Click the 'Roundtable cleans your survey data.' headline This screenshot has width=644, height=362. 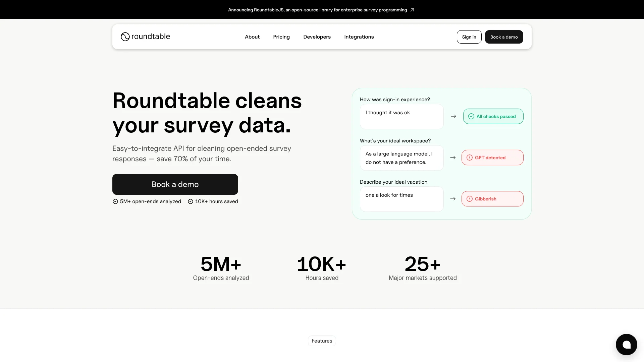pos(207,113)
